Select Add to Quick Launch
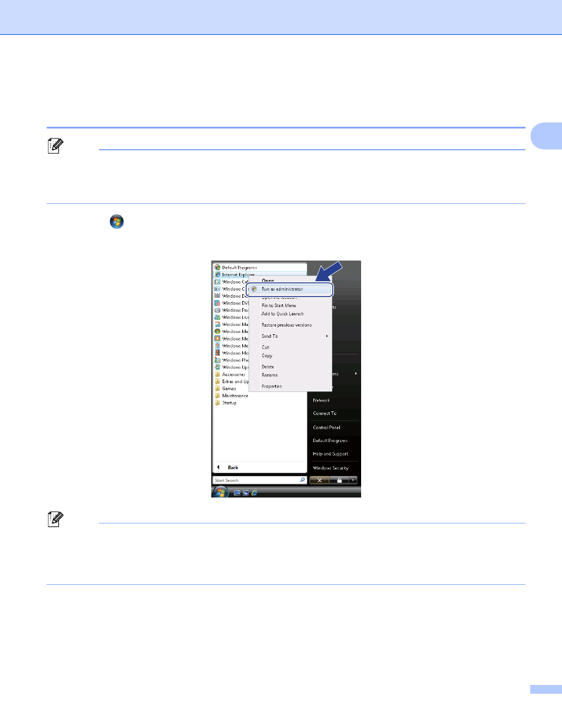The width and height of the screenshot is (562, 728). (283, 314)
